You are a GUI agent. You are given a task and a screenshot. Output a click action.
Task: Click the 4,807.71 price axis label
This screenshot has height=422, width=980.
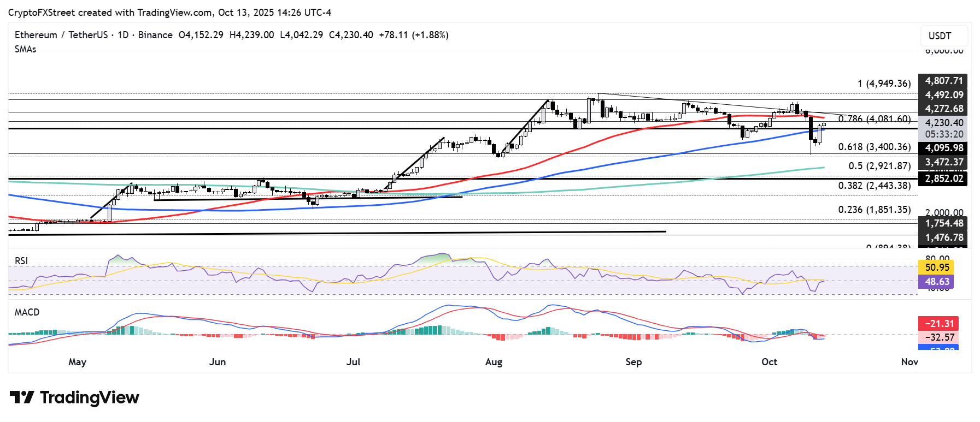point(943,81)
